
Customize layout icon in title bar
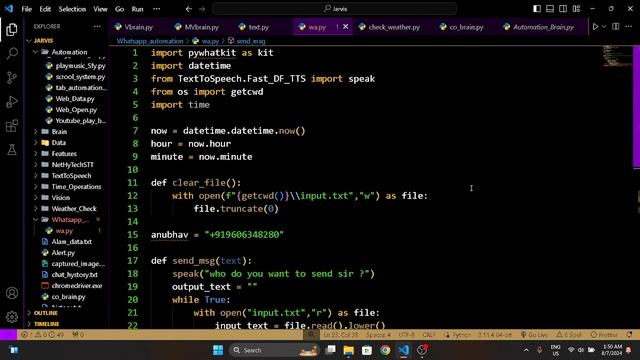(x=576, y=9)
